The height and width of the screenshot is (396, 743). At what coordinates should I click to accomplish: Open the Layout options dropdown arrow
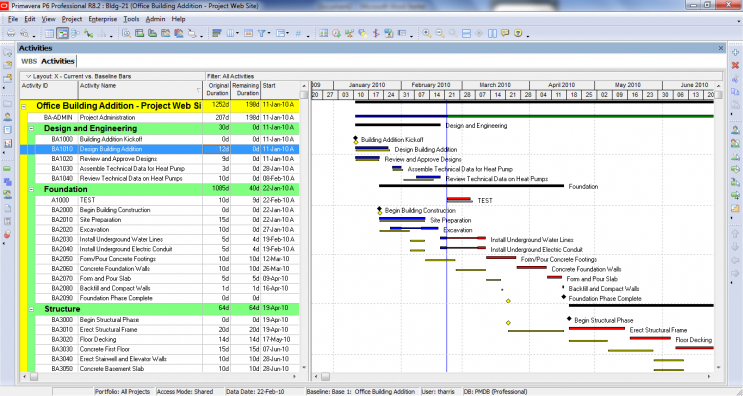coord(28,76)
